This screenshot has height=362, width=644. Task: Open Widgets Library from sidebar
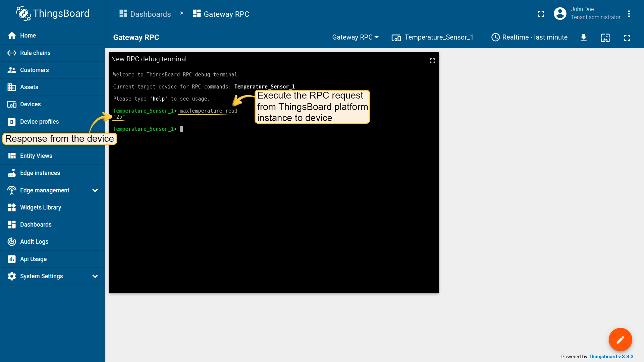pos(40,207)
